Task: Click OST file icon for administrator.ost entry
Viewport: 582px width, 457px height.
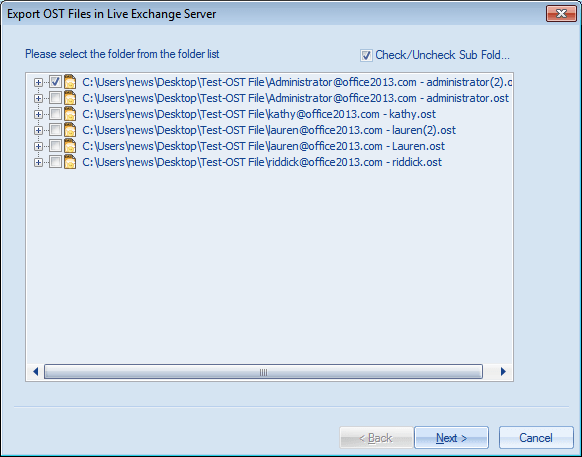Action: [70, 98]
